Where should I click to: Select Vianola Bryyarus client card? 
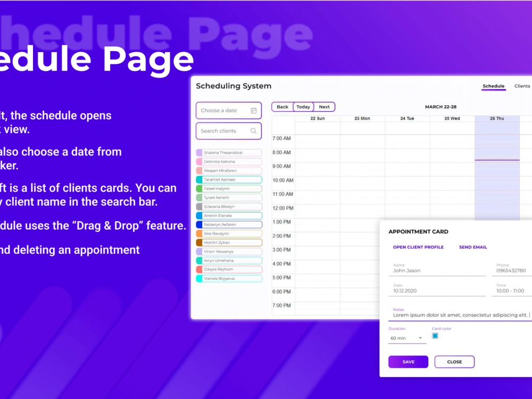229,279
